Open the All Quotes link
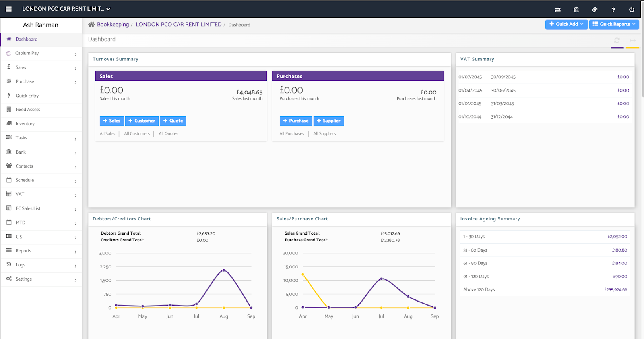Image resolution: width=644 pixels, height=339 pixels. point(168,134)
